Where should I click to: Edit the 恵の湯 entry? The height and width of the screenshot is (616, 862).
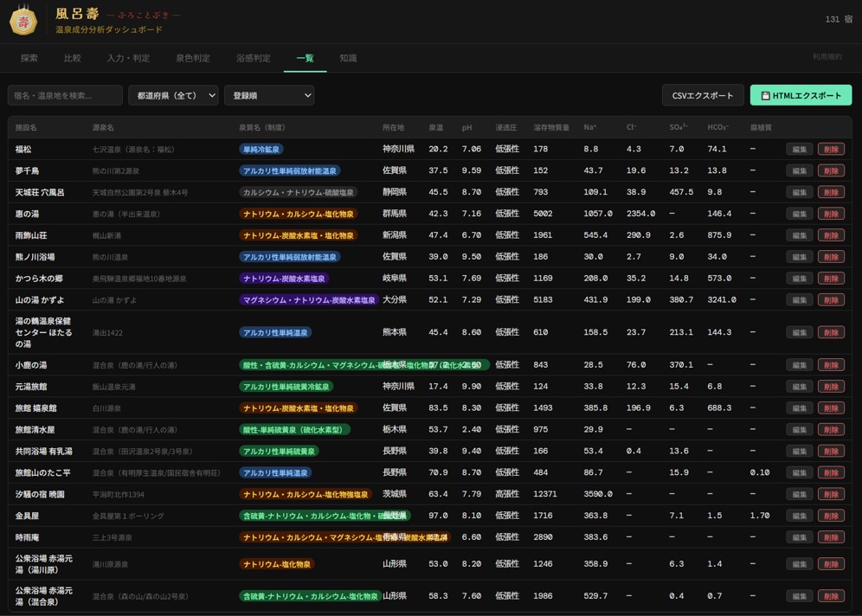tap(800, 214)
